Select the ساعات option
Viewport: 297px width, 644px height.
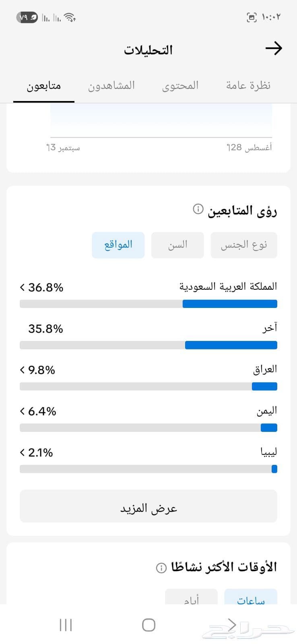click(250, 600)
